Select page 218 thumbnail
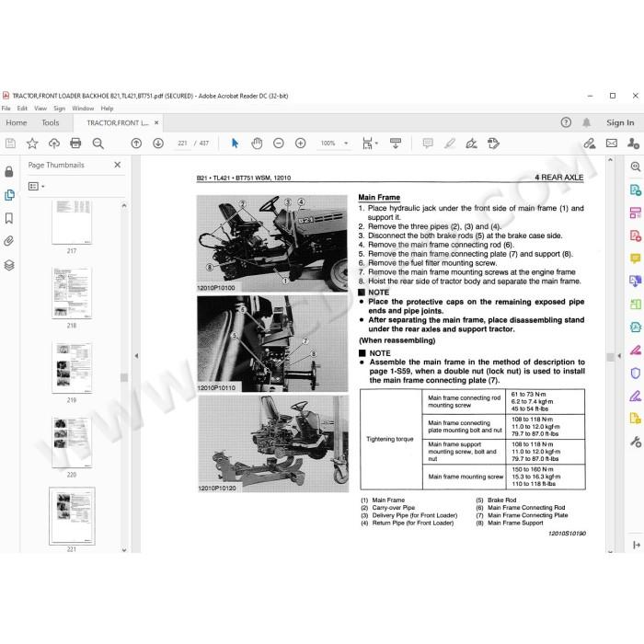644x644 pixels. coord(72,293)
